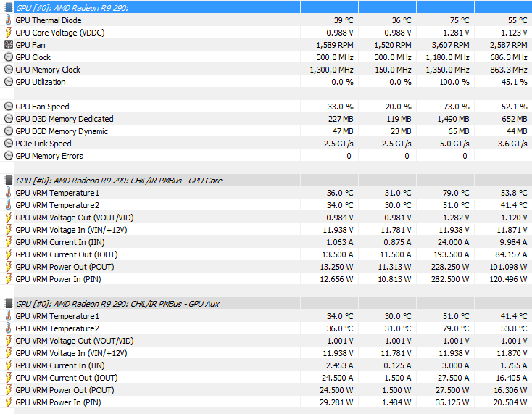
Task: Select the GPU Fan Speed sensor label
Action: coord(43,107)
